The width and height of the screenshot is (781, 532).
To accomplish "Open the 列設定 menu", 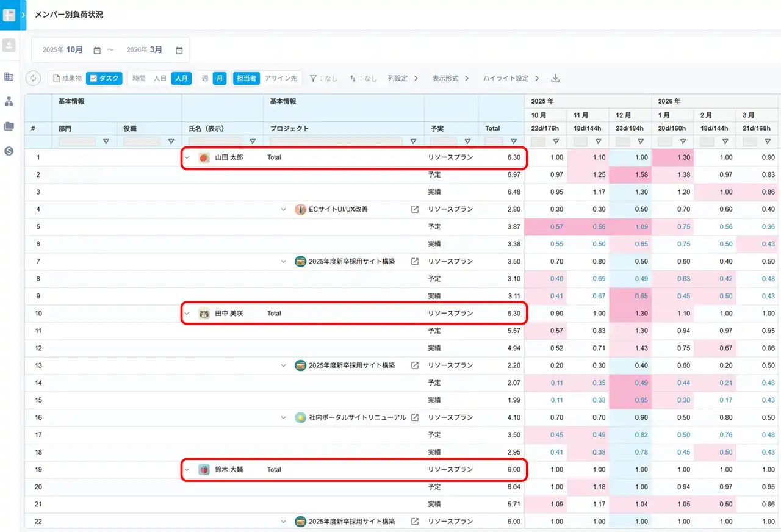I will 403,78.
